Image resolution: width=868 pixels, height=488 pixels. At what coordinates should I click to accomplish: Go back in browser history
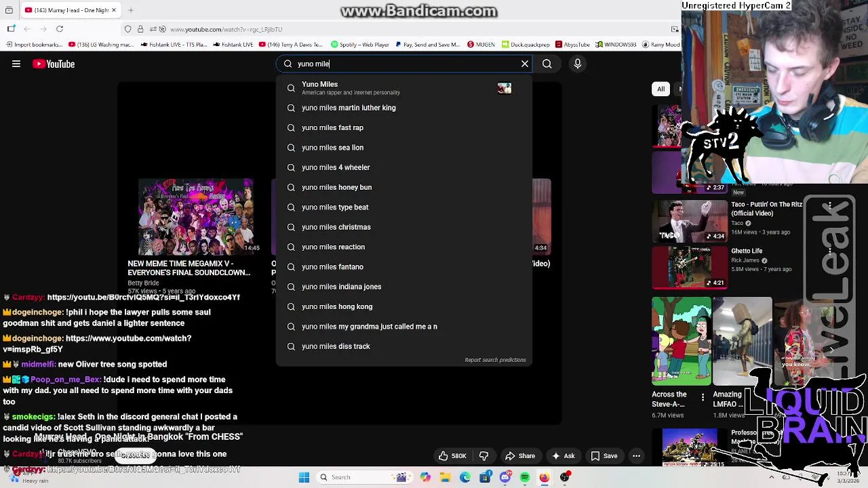click(27, 29)
